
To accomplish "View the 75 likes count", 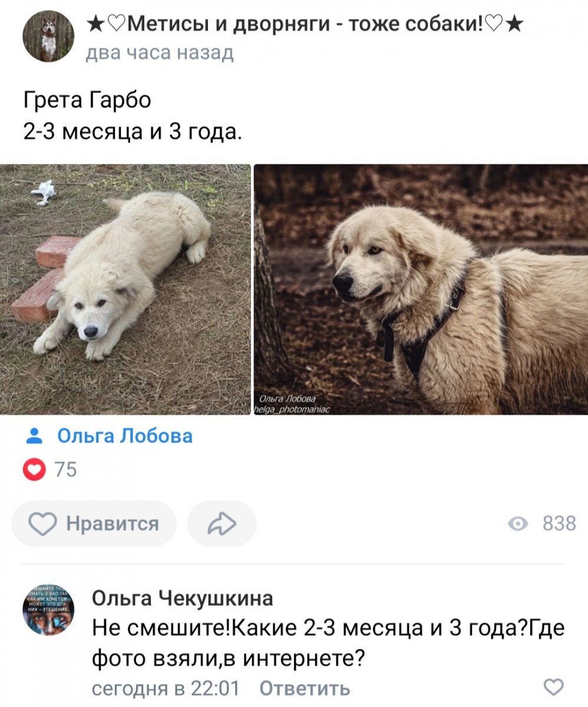I will [x=65, y=470].
